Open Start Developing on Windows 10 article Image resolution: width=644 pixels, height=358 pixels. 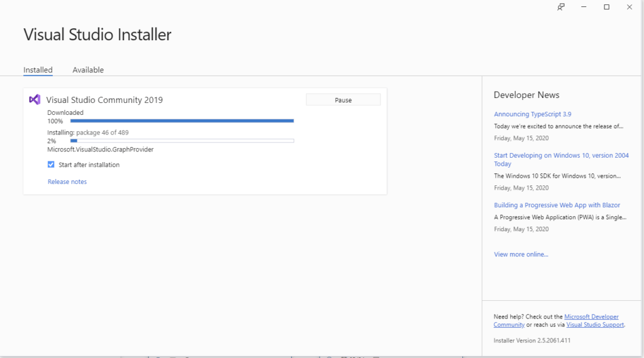tap(561, 156)
